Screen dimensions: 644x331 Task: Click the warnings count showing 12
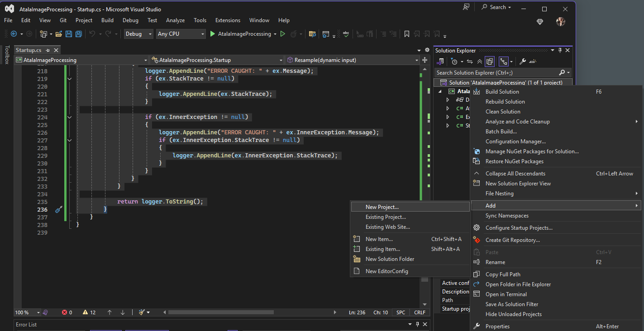[x=89, y=312]
